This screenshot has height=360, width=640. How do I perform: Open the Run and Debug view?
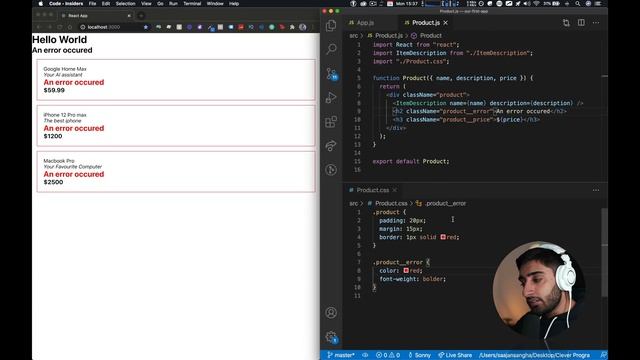click(331, 98)
